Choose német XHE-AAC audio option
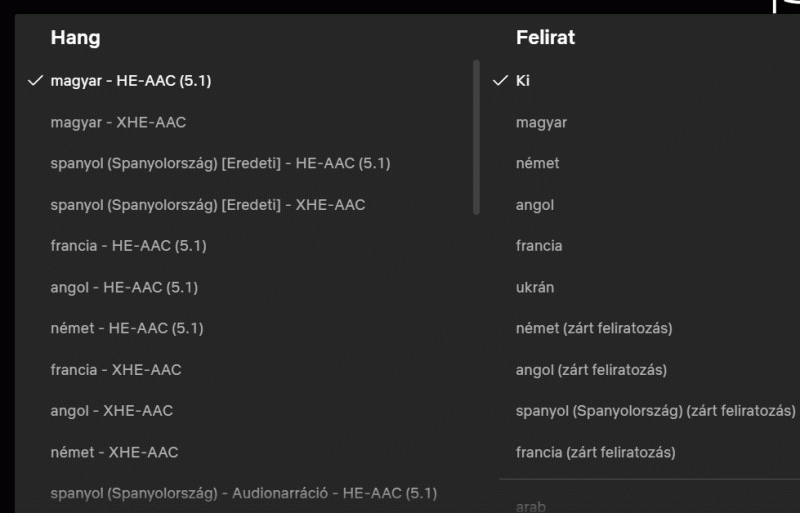Image resolution: width=800 pixels, height=513 pixels. (x=114, y=452)
